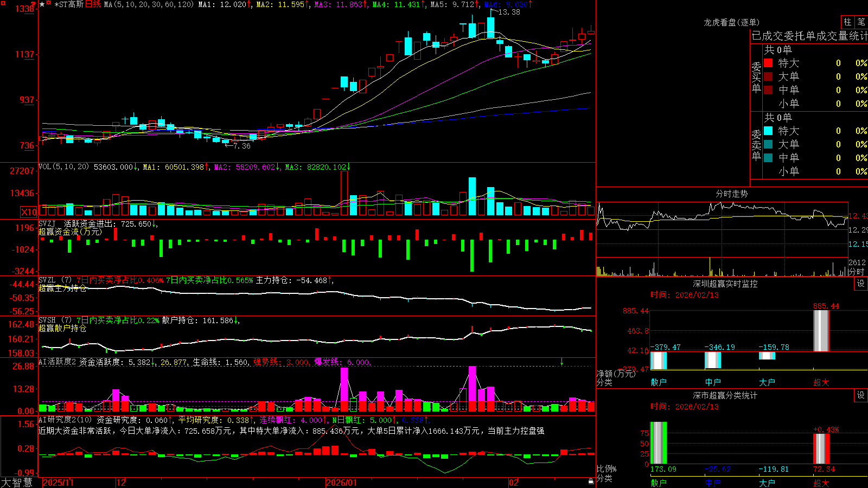
Task: Click the dark red 大单 swatch in 委买单
Action: [768, 76]
